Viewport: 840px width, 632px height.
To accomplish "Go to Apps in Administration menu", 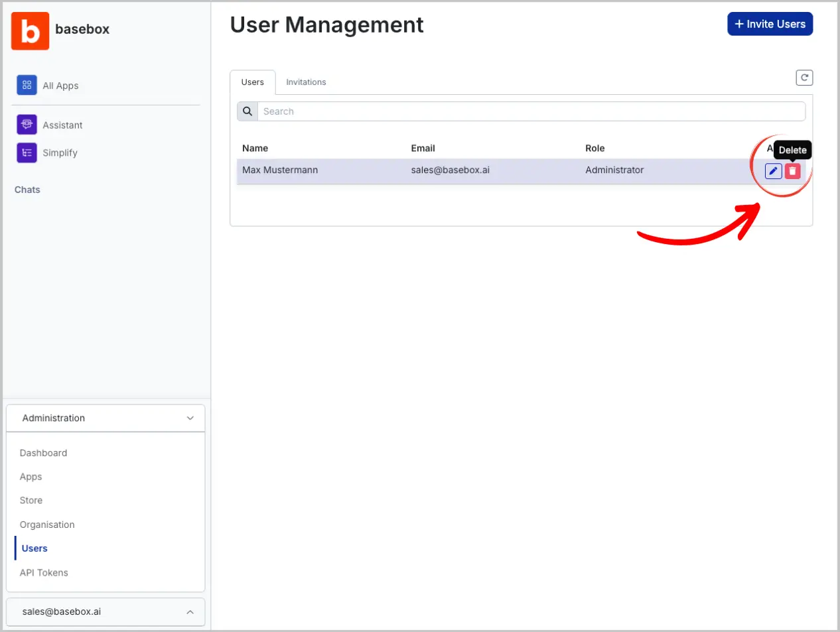I will [x=31, y=477].
